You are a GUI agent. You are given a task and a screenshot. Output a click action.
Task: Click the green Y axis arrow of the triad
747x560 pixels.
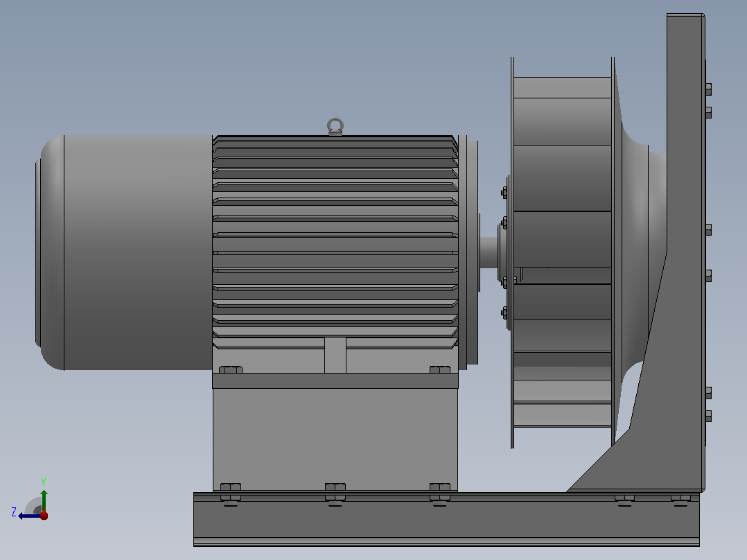coord(44,500)
